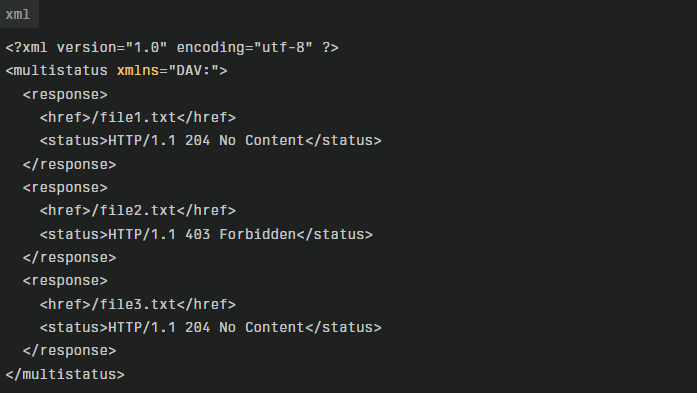Click the closing multistatus tag
Screen dimensions: 697x393
click(x=65, y=375)
